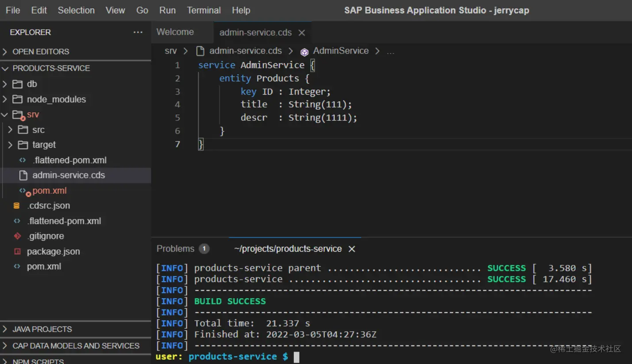Click the root .flattened-pom.xml XML icon

click(17, 221)
